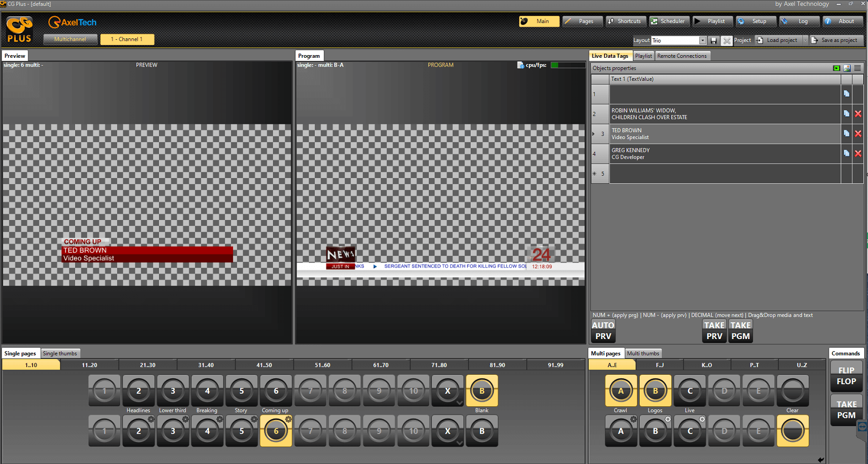Activate the Headlines page 2 program button
The width and height of the screenshot is (868, 464).
tap(139, 391)
